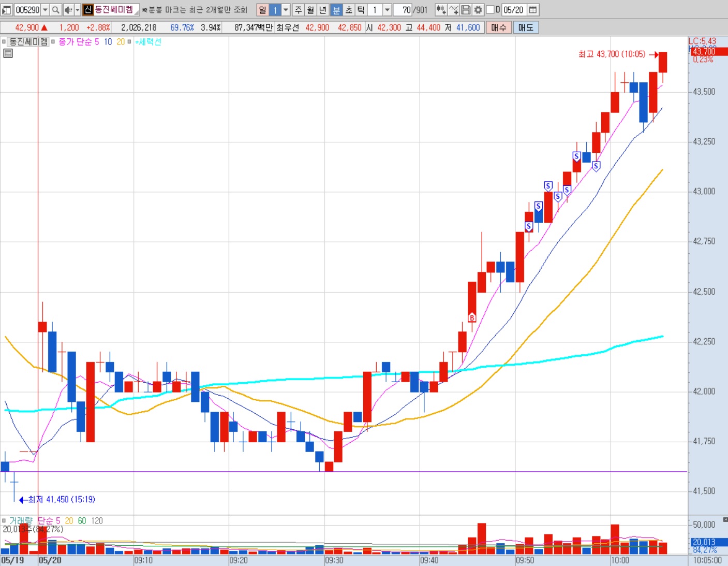
Task: Open the stock search magnifier
Action: coord(56,10)
